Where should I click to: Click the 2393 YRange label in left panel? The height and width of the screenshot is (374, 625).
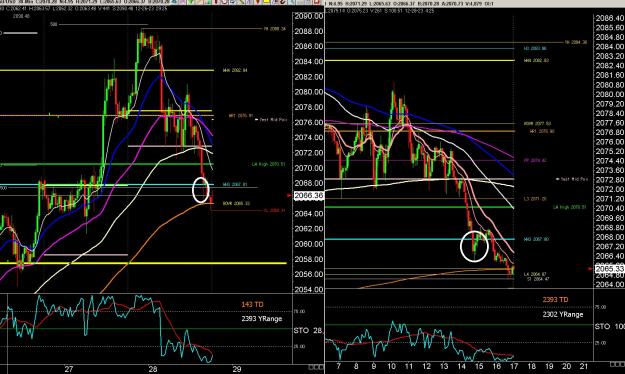point(261,319)
